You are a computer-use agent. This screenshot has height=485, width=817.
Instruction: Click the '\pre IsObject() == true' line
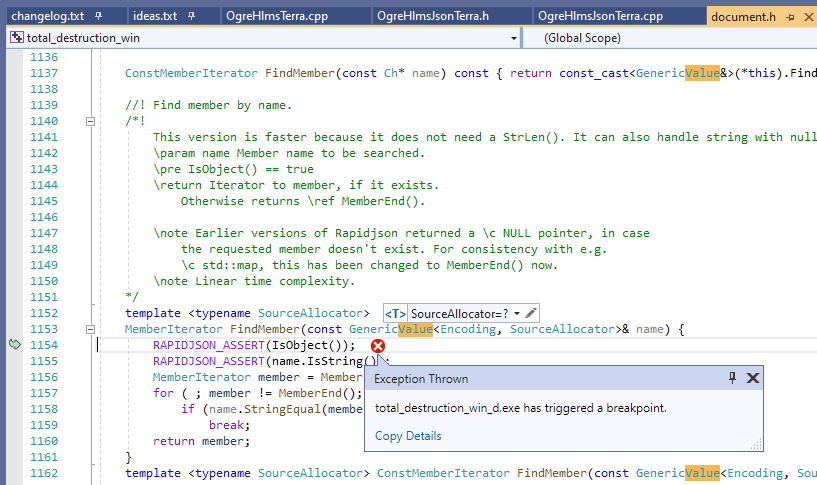[233, 169]
